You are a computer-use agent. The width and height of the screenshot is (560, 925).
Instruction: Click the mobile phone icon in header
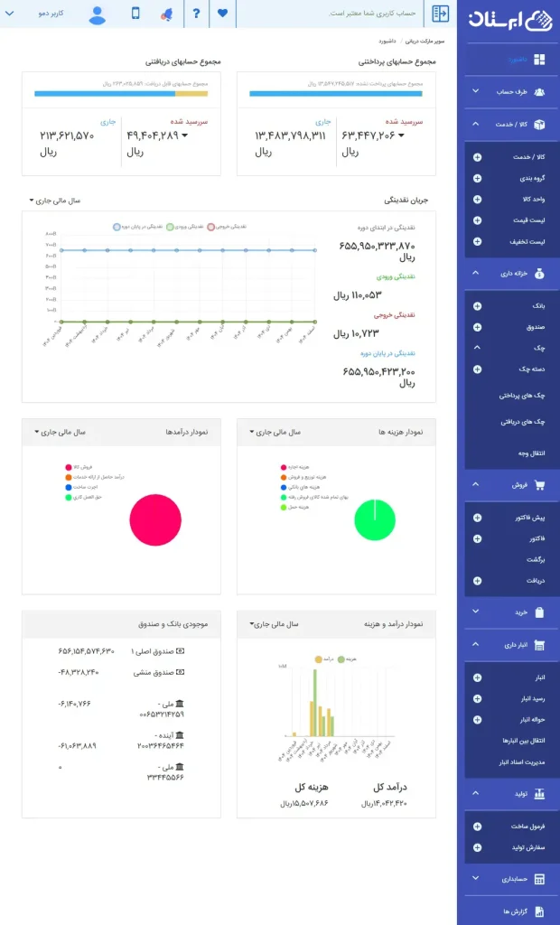tap(136, 14)
